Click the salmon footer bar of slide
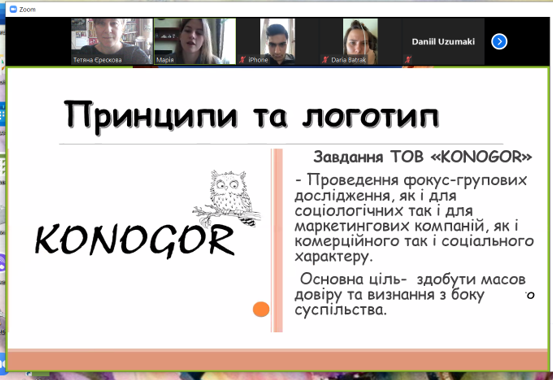 pos(278,361)
